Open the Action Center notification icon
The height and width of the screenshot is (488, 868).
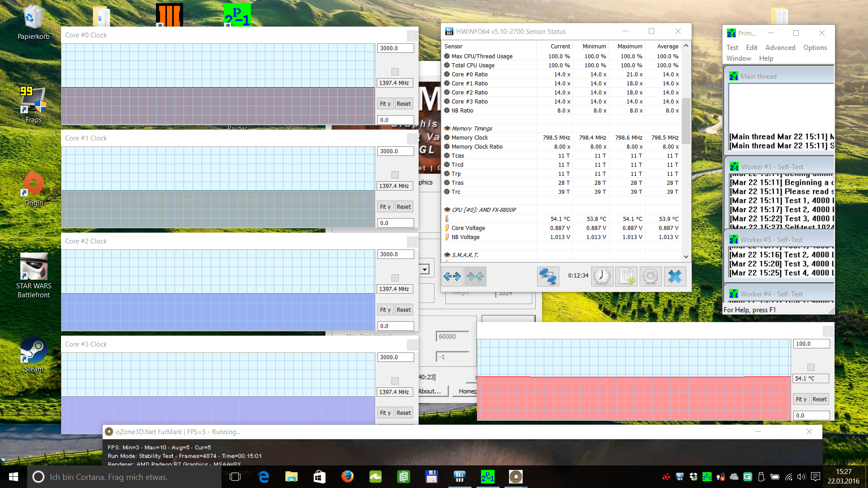click(x=816, y=477)
